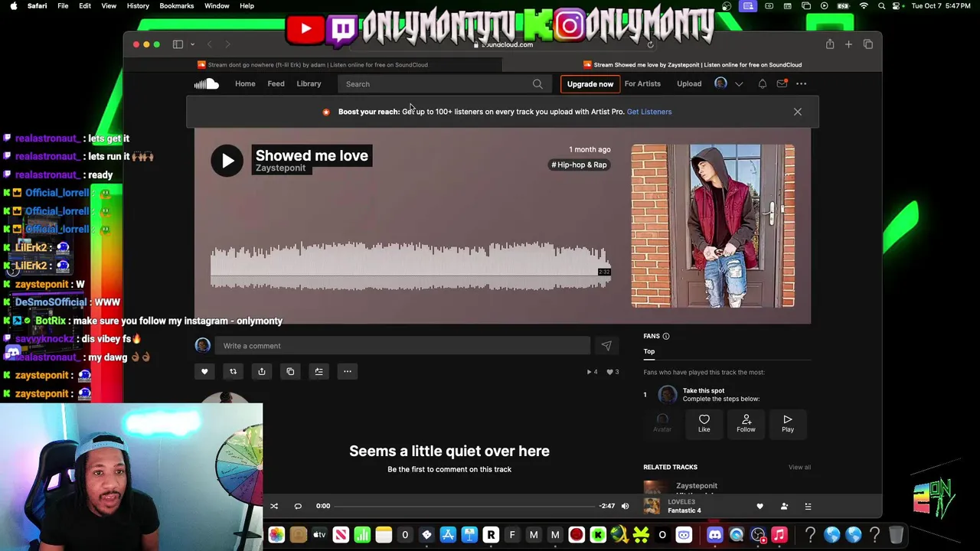Image resolution: width=980 pixels, height=551 pixels.
Task: Open the View menu
Action: tap(109, 6)
